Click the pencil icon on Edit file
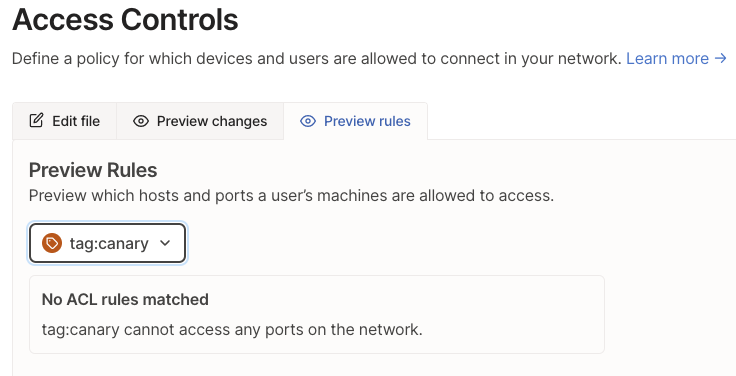The height and width of the screenshot is (376, 736). [36, 121]
